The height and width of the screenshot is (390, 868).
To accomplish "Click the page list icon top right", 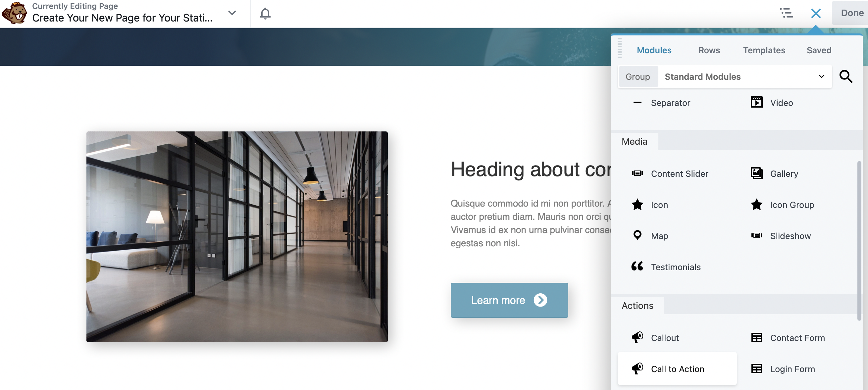I will pyautogui.click(x=786, y=13).
